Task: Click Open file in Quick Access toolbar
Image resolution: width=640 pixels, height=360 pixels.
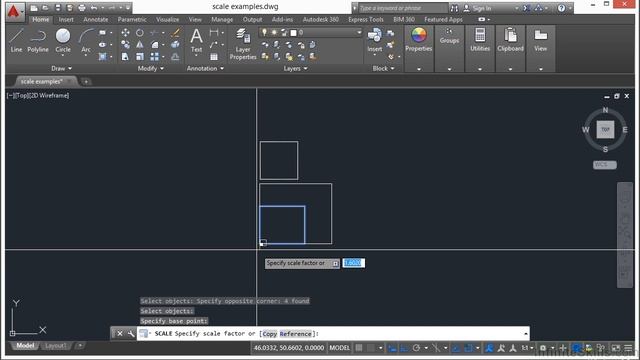Action: point(45,8)
